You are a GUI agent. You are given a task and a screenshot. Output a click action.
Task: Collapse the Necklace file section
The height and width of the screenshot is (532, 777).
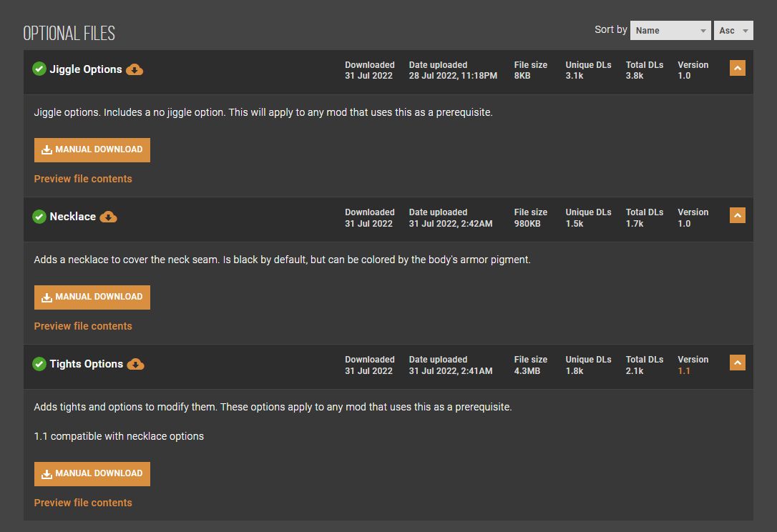[x=737, y=215]
